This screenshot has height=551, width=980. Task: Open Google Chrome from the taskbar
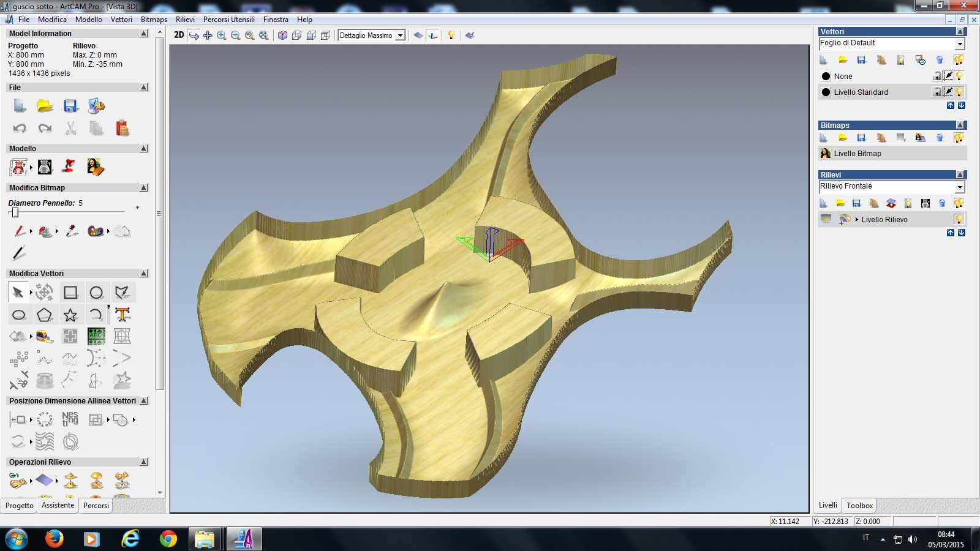pos(168,539)
